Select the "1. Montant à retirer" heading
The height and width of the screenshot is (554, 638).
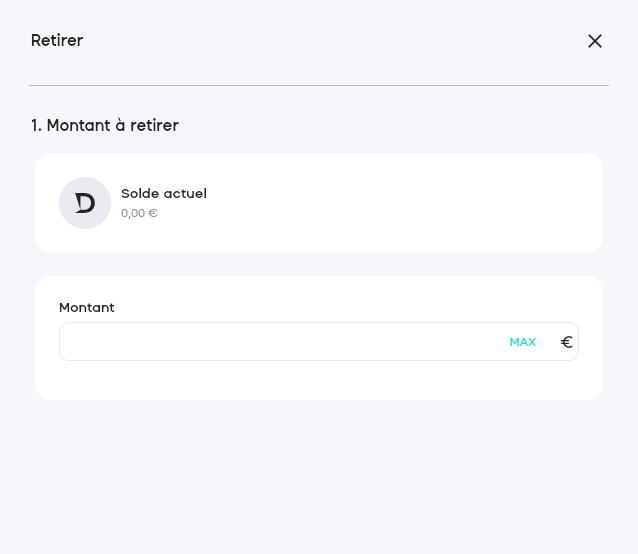click(x=105, y=126)
